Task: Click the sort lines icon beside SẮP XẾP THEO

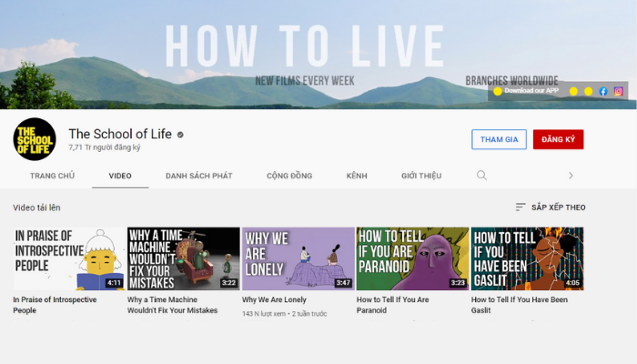Action: [521, 207]
